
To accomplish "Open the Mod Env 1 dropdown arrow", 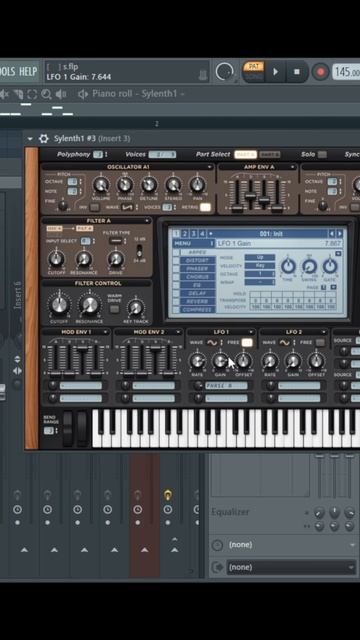I will (105, 332).
